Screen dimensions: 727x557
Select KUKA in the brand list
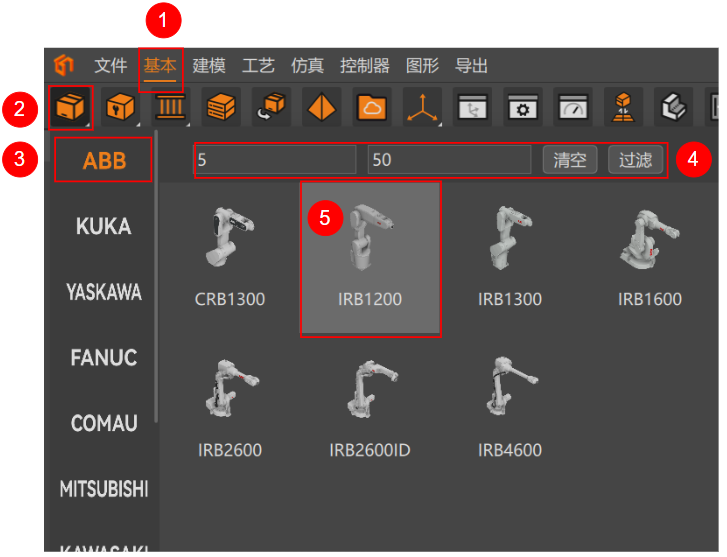[x=103, y=227]
